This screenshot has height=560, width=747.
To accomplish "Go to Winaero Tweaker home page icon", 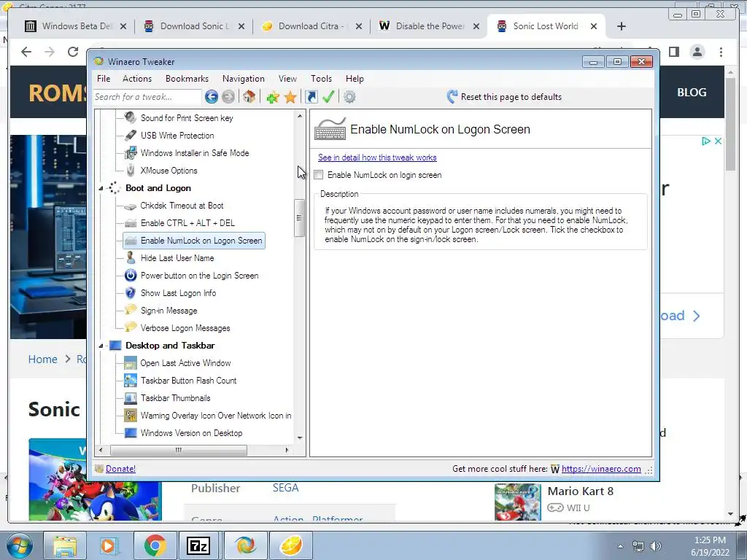I will click(249, 97).
